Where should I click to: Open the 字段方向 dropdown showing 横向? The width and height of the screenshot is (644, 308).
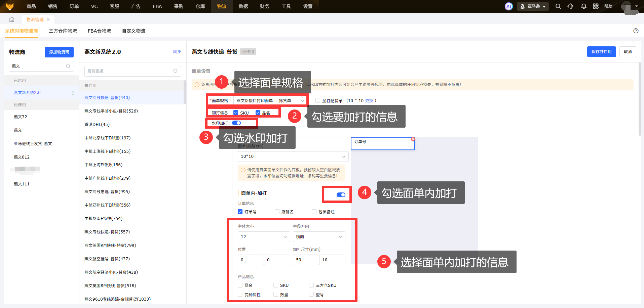click(x=319, y=237)
